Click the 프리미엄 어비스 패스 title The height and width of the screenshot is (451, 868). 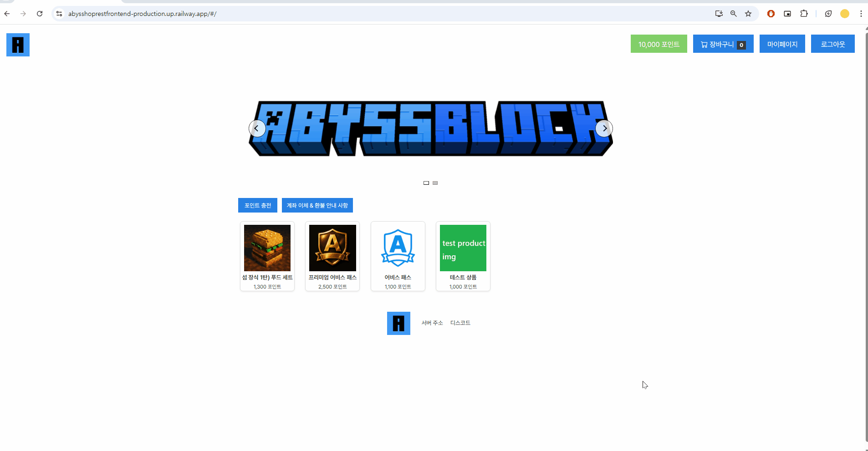click(x=332, y=277)
